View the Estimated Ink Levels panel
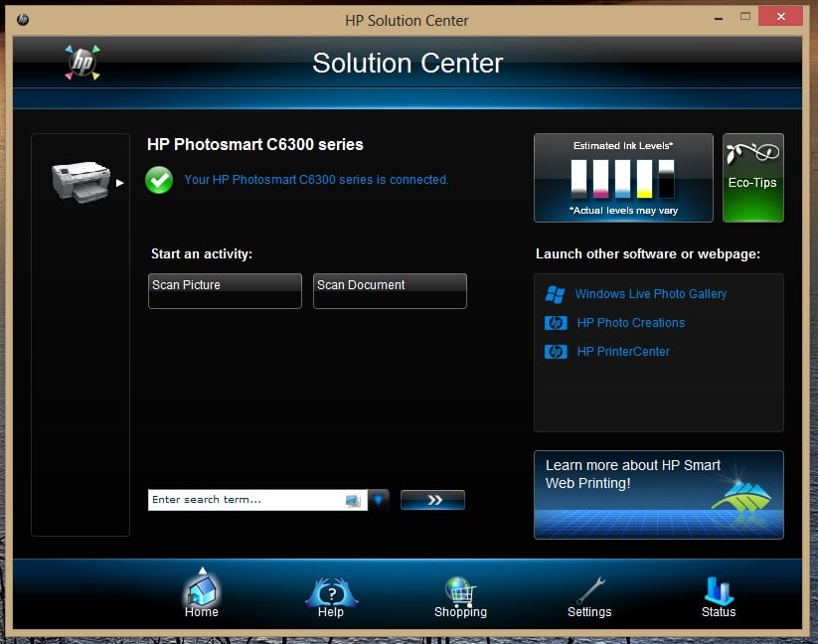 click(x=623, y=178)
